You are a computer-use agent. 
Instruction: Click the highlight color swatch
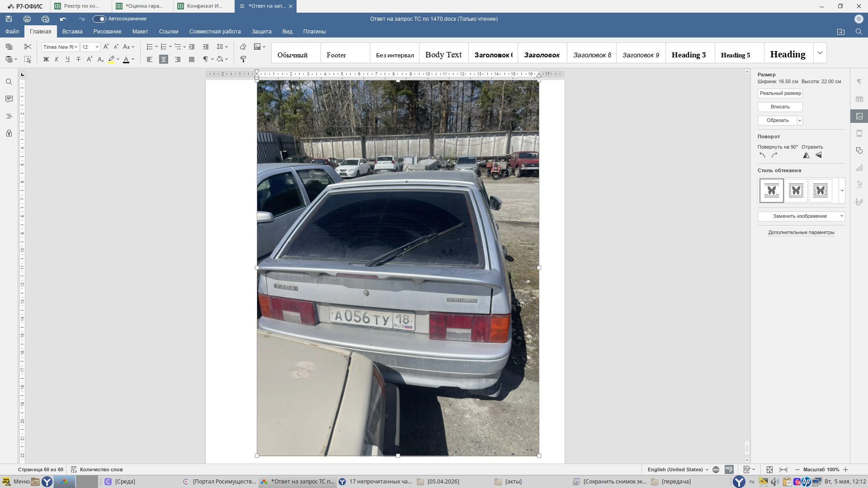point(111,59)
